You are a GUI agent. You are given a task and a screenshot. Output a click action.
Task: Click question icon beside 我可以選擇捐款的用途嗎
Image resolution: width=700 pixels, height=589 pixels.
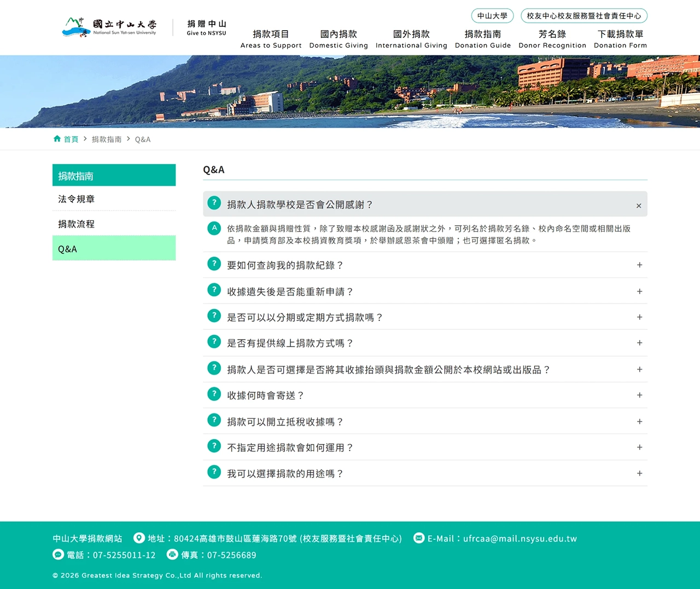pyautogui.click(x=214, y=472)
